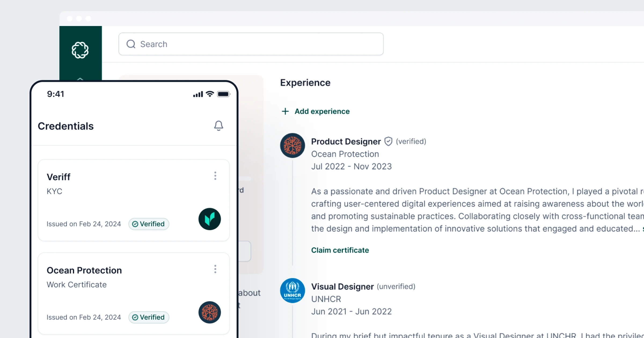Click the verified shield icon beside Product Designer
This screenshot has width=644, height=338.
pyautogui.click(x=388, y=141)
